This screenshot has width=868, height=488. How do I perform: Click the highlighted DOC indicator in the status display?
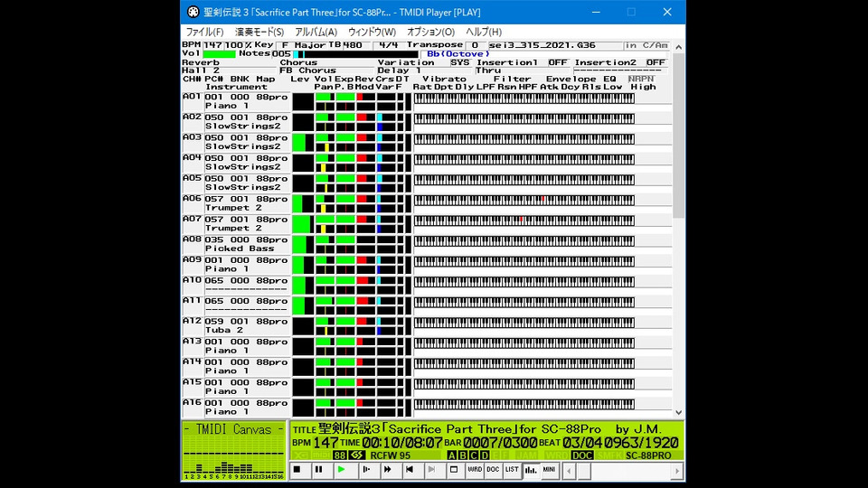581,455
